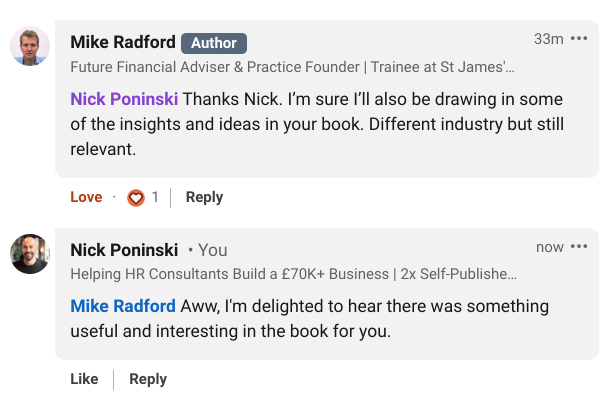The height and width of the screenshot is (398, 614).
Task: Reply to Mike Radford's comment
Action: [204, 197]
